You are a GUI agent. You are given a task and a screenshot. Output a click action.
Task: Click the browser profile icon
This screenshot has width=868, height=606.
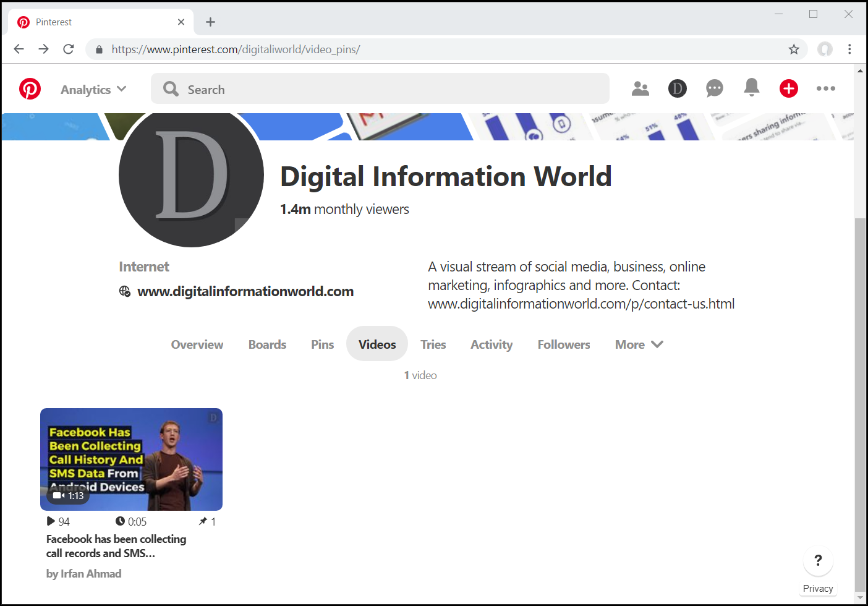pyautogui.click(x=825, y=49)
